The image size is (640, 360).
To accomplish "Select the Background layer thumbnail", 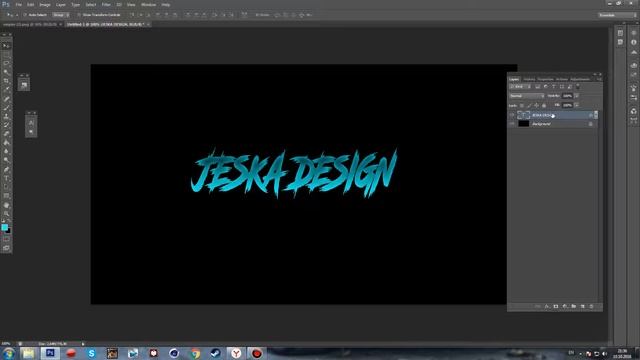I will (x=524, y=124).
